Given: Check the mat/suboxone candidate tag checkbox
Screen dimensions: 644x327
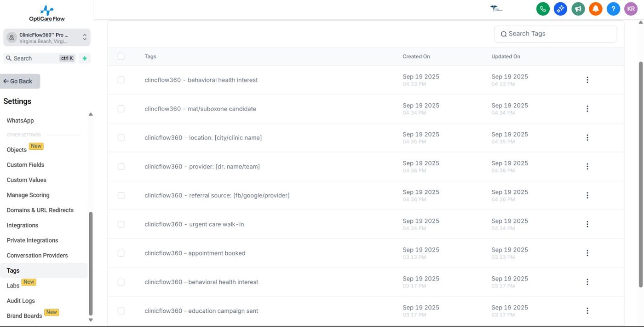Looking at the screenshot, I should coord(121,109).
